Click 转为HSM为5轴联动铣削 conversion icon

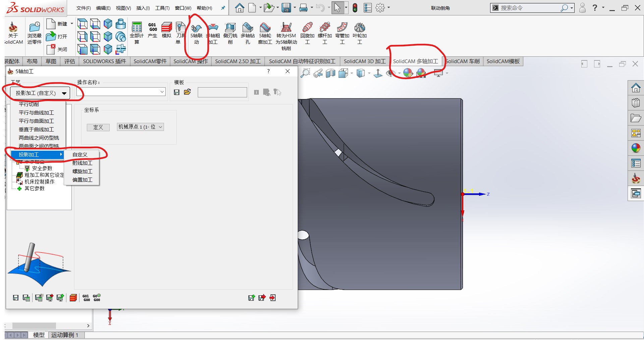(x=286, y=37)
